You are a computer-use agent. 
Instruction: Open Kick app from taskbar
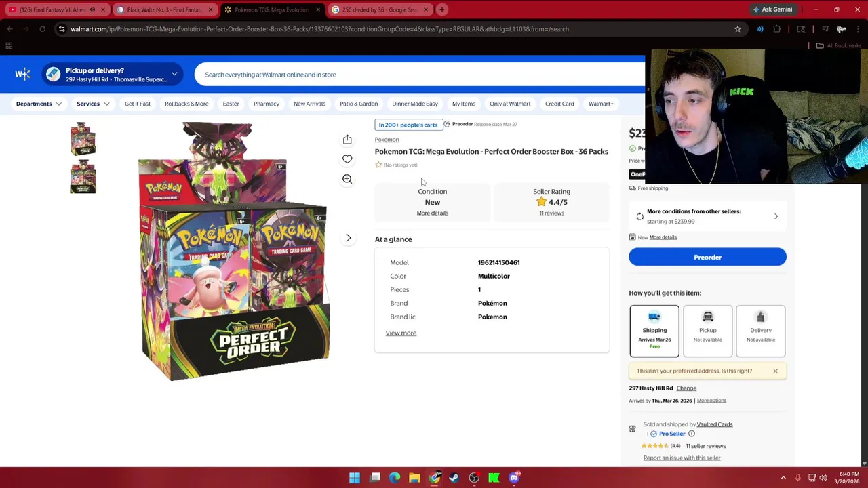494,478
